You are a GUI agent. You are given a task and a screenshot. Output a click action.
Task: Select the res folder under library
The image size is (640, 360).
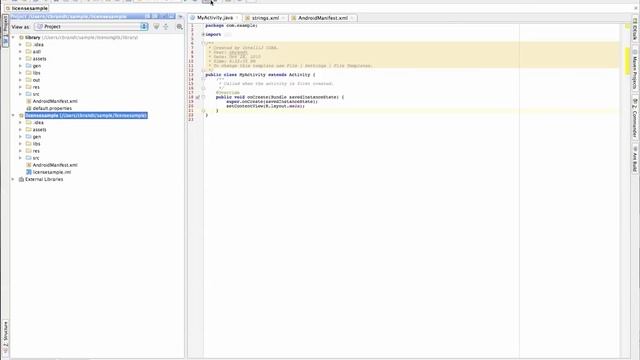[x=36, y=87]
